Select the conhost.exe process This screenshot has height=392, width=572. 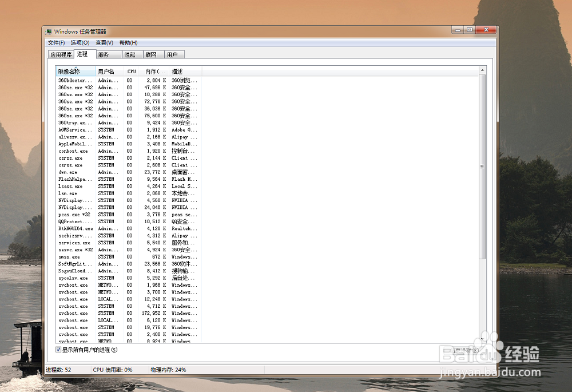point(129,151)
